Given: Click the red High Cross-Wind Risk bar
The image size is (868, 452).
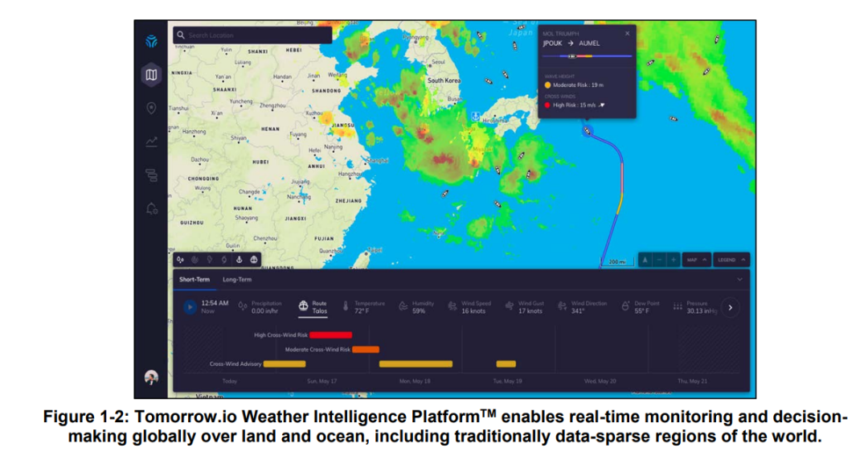Looking at the screenshot, I should click(330, 335).
